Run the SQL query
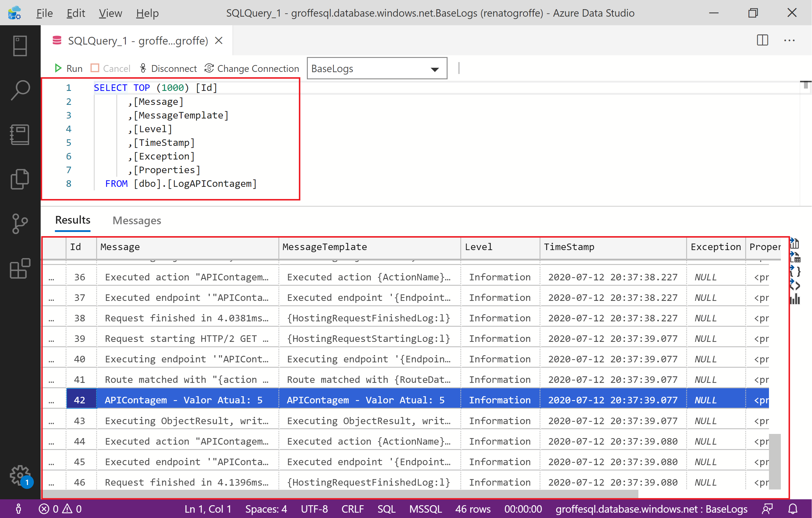The width and height of the screenshot is (812, 518). 69,69
